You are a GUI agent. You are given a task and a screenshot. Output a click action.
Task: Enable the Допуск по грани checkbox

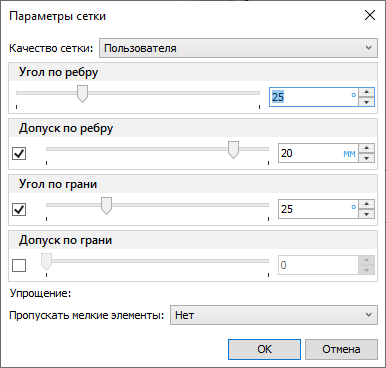click(x=19, y=266)
